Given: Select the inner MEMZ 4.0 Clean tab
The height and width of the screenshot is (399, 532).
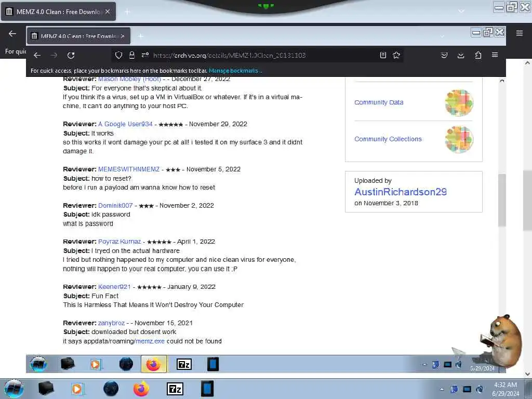Looking at the screenshot, I should [x=78, y=36].
